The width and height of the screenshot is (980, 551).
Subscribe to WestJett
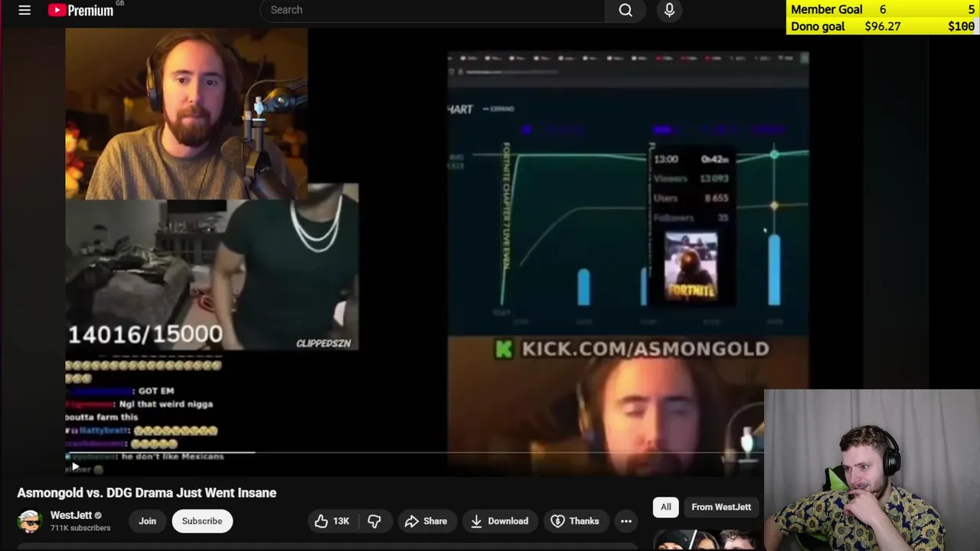pos(202,521)
